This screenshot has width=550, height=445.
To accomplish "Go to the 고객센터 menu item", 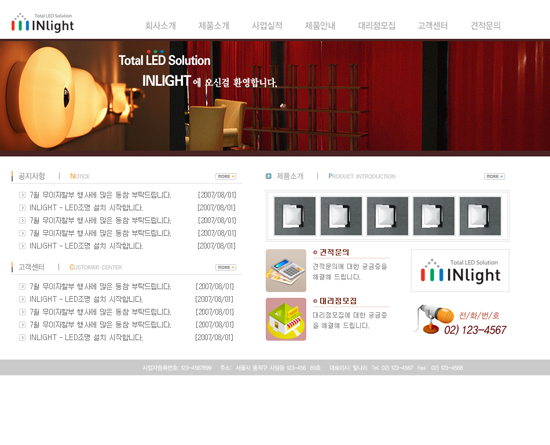I will (x=432, y=26).
